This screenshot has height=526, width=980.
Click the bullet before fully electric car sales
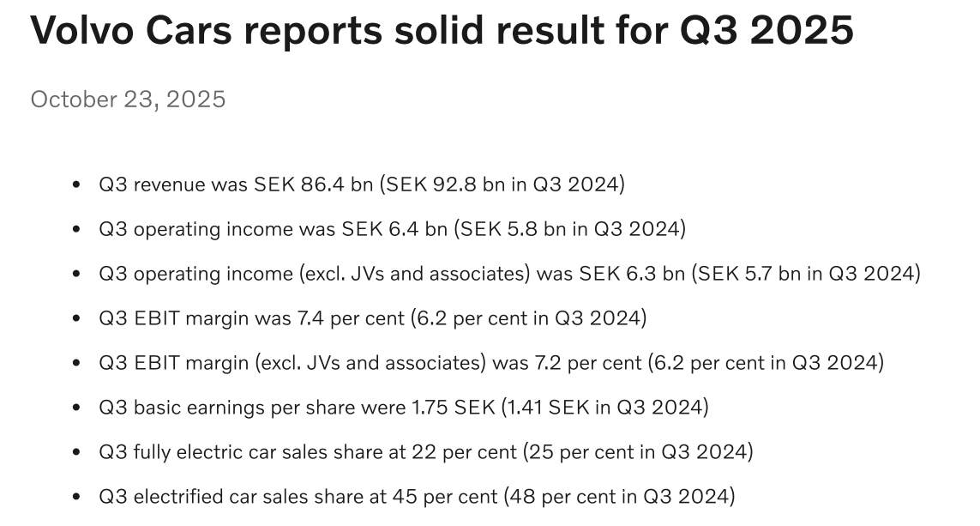pyautogui.click(x=77, y=453)
